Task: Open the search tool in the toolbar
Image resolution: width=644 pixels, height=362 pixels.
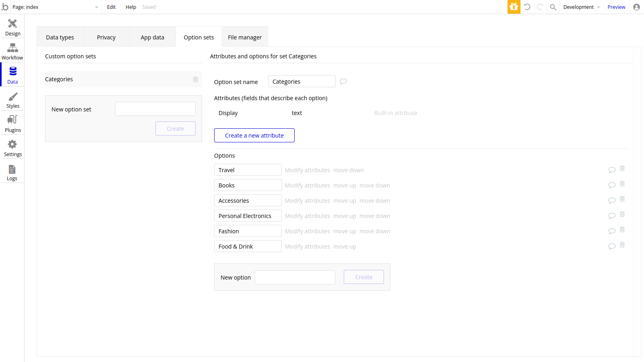Action: click(x=553, y=7)
